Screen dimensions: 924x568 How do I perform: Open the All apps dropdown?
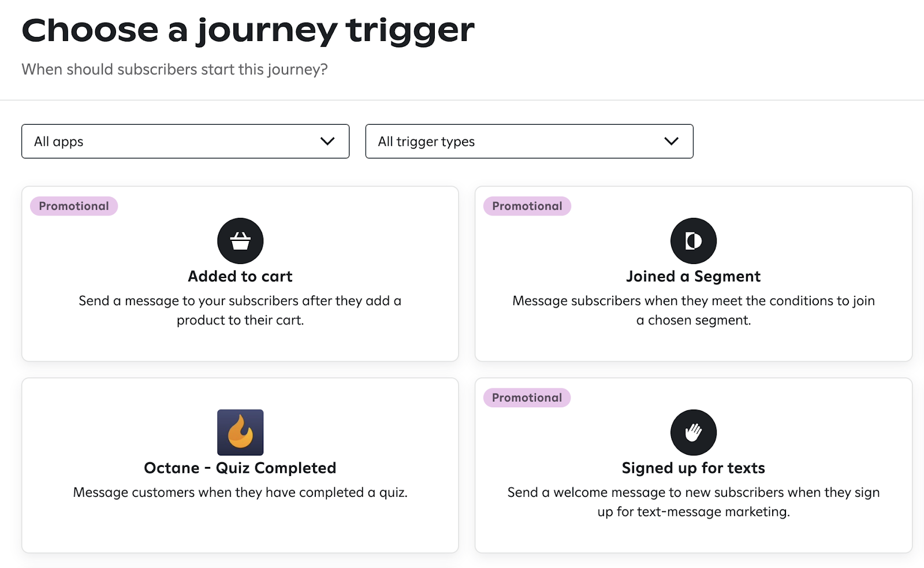[185, 142]
